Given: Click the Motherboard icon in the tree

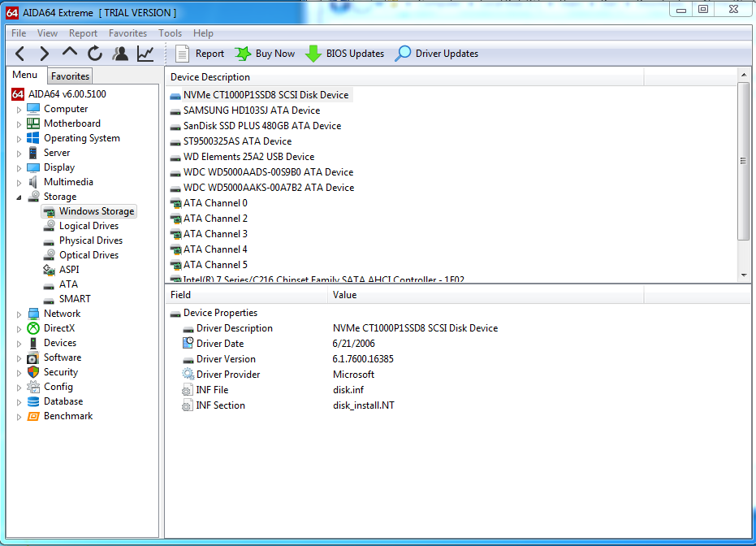Looking at the screenshot, I should tap(33, 123).
